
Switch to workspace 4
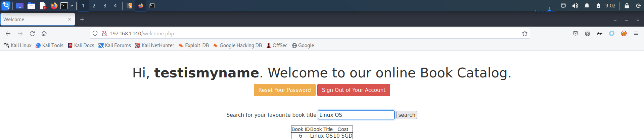tap(115, 6)
